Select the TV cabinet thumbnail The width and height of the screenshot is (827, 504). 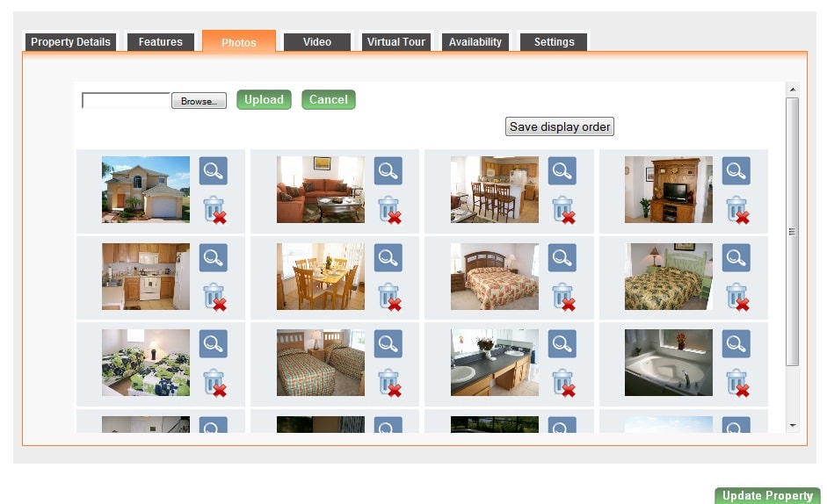coord(669,190)
